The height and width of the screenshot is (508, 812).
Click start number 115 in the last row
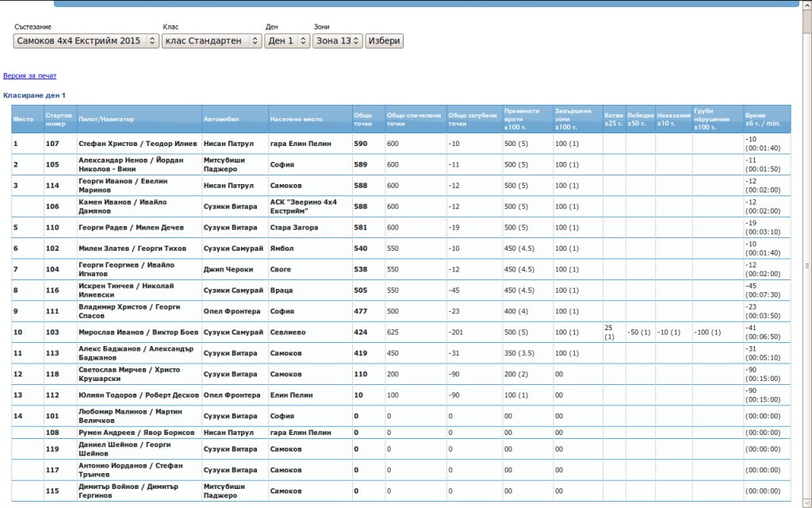point(52,491)
